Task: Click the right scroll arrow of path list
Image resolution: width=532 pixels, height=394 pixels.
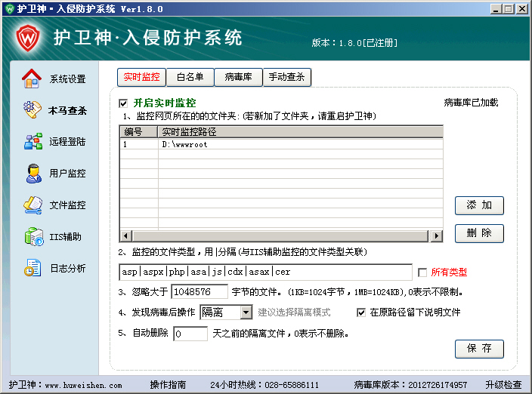Action: coord(436,235)
